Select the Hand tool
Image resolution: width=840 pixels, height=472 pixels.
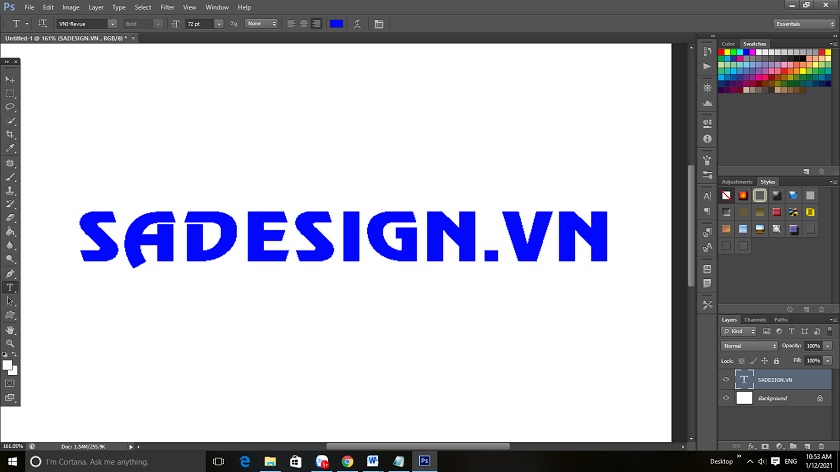coord(10,330)
